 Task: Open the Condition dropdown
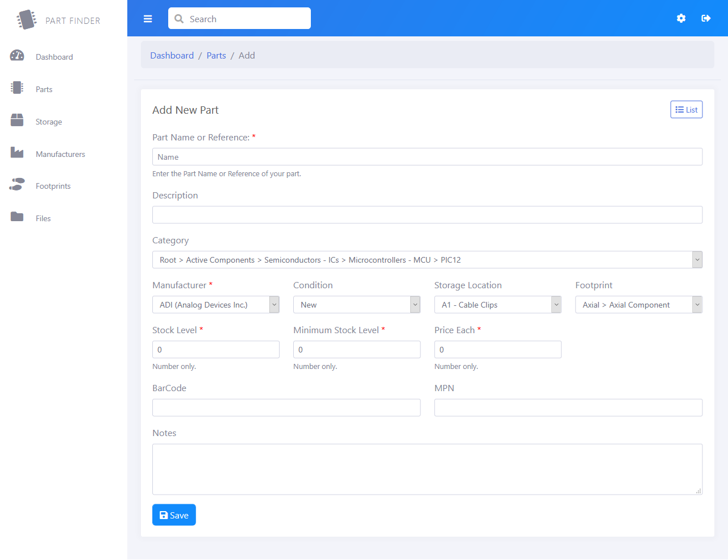[x=356, y=305]
